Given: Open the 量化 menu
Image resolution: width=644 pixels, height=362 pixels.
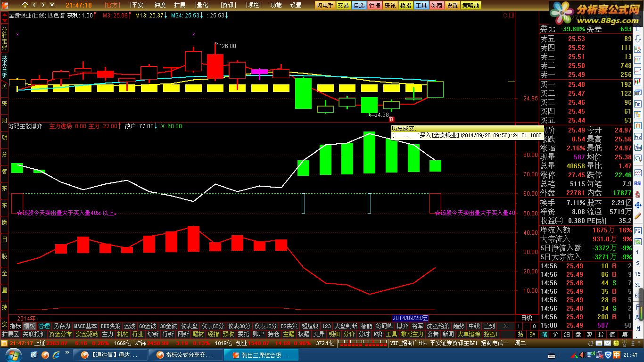Looking at the screenshot, I should tap(202, 5).
